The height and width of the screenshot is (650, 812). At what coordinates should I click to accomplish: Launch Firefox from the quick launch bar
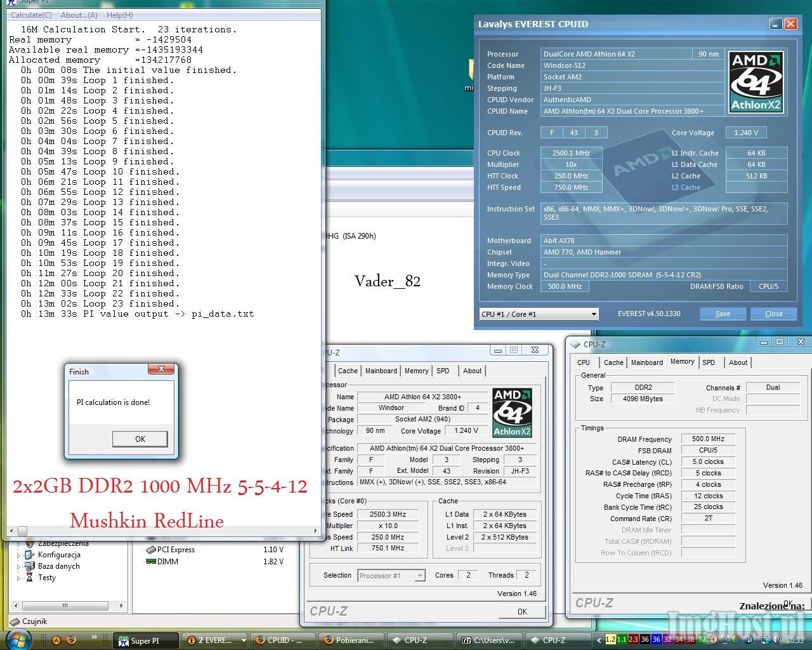click(x=71, y=640)
